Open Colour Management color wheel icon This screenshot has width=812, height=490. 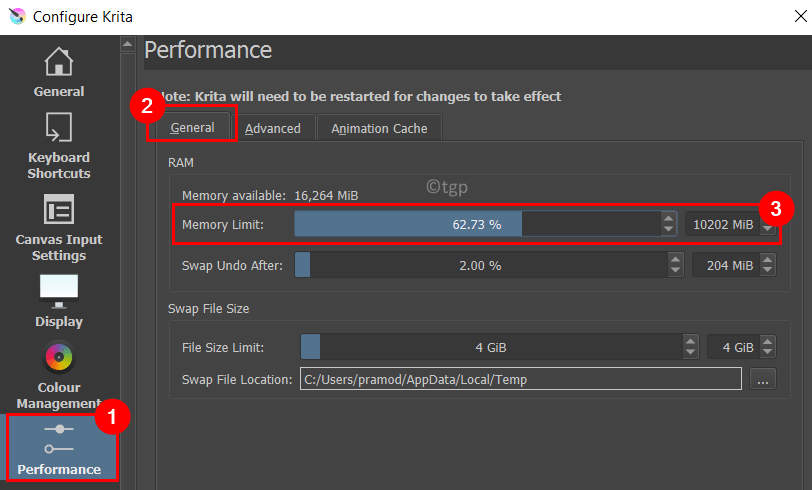59,357
